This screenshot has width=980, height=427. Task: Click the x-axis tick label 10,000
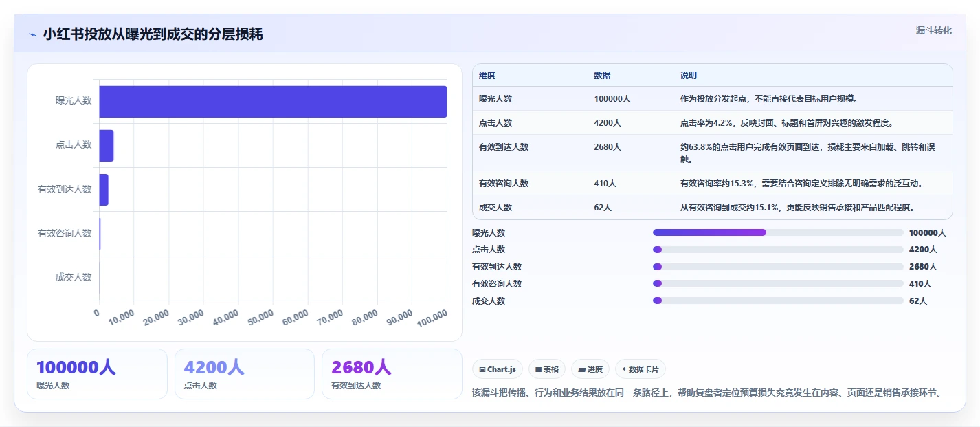tap(122, 317)
